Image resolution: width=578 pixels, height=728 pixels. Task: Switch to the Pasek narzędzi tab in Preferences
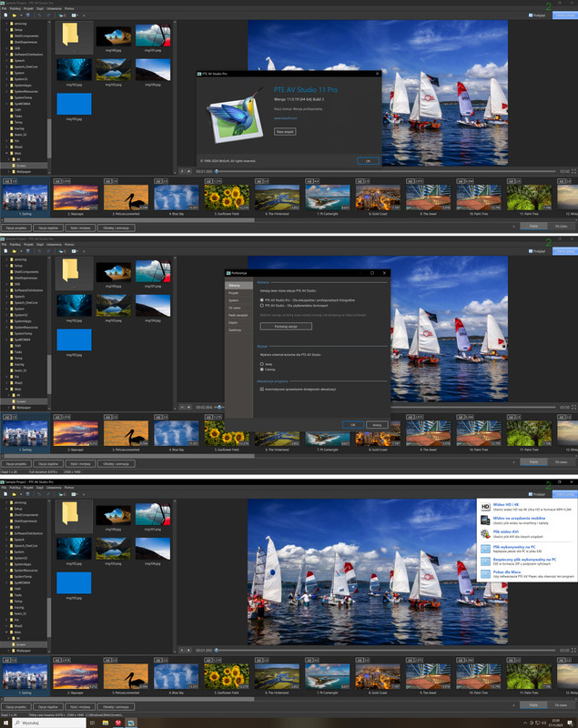click(x=238, y=315)
